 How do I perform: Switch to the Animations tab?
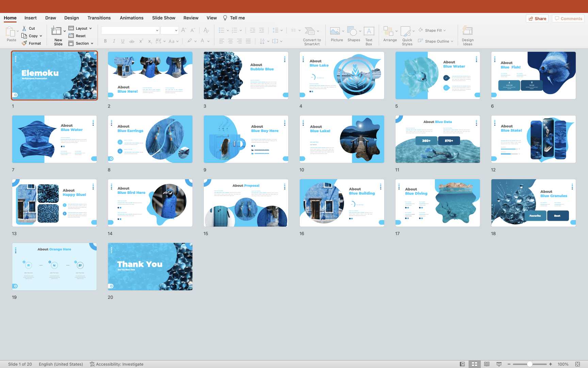click(x=131, y=18)
